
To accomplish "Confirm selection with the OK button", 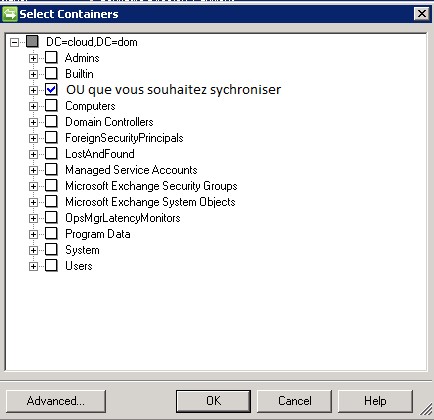I will pos(213,401).
